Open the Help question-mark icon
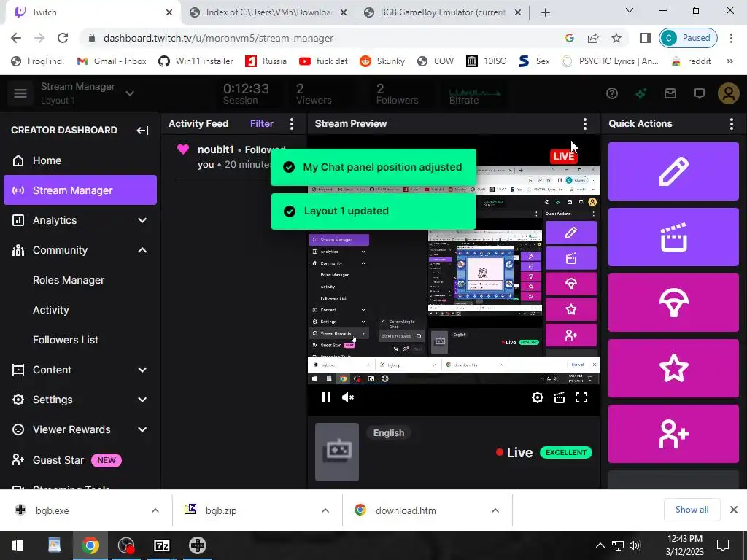 pyautogui.click(x=612, y=93)
